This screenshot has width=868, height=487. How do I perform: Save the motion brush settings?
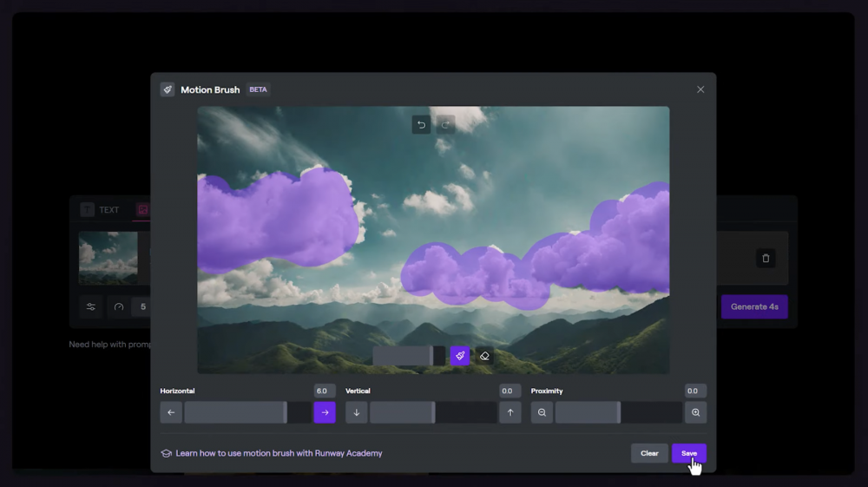689,453
